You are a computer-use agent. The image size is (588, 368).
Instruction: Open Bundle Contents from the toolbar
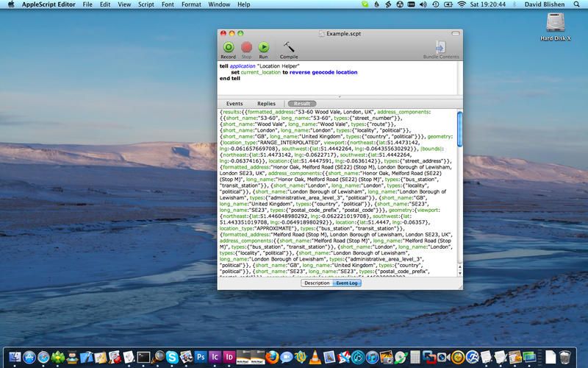click(439, 48)
